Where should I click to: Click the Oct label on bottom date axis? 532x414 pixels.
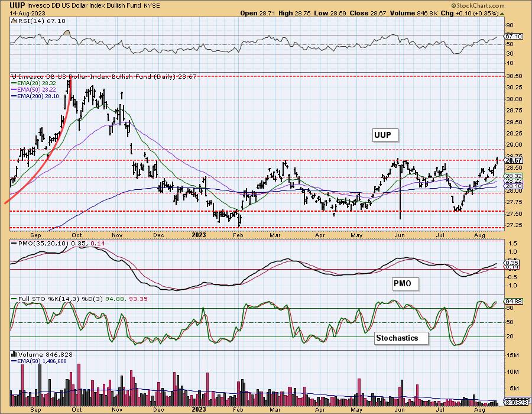77,410
